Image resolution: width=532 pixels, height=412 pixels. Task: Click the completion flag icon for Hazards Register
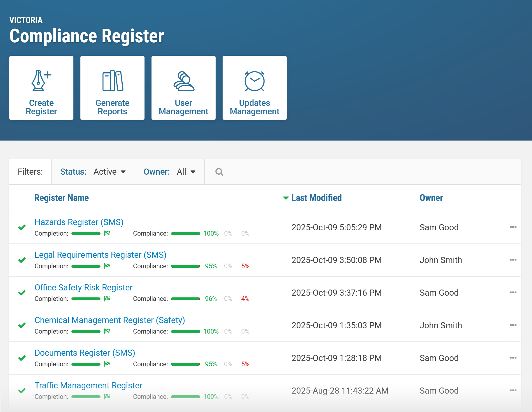click(x=107, y=233)
